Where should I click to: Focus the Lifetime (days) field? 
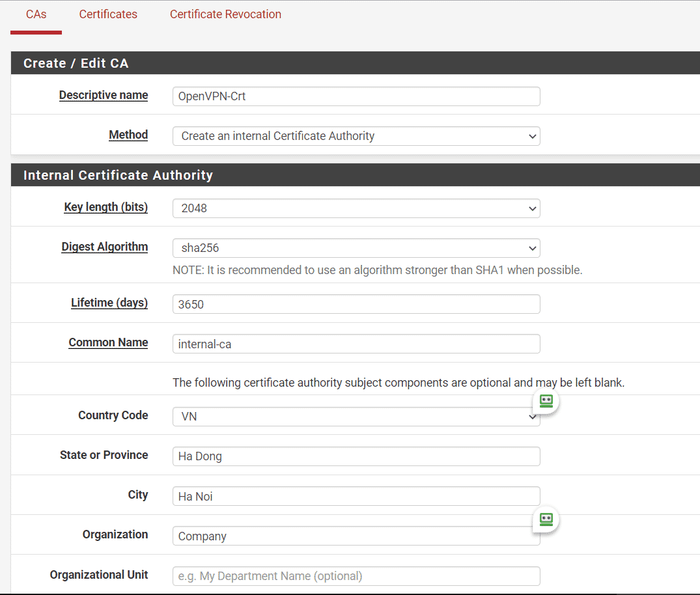pyautogui.click(x=356, y=304)
